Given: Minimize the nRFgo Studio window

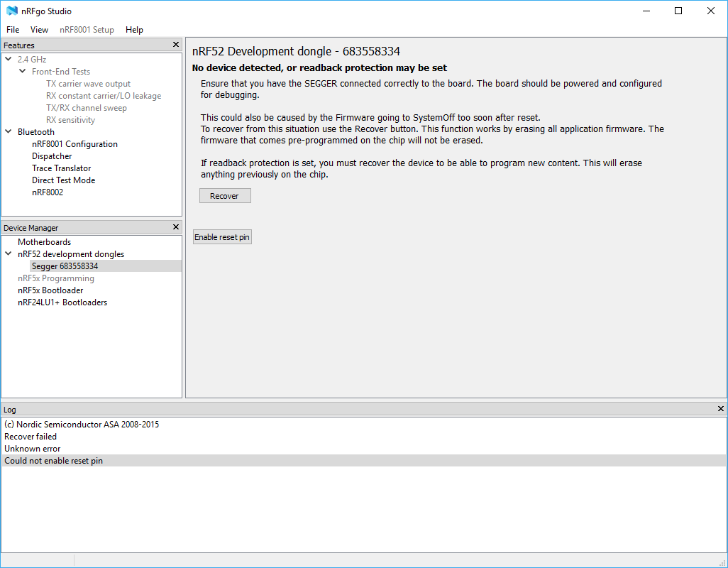Looking at the screenshot, I should pyautogui.click(x=646, y=11).
